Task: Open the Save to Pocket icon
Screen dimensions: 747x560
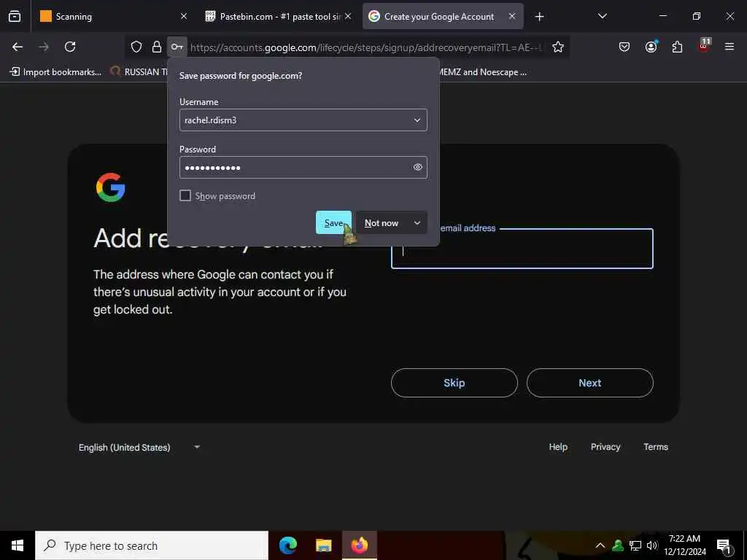Action: coord(624,47)
